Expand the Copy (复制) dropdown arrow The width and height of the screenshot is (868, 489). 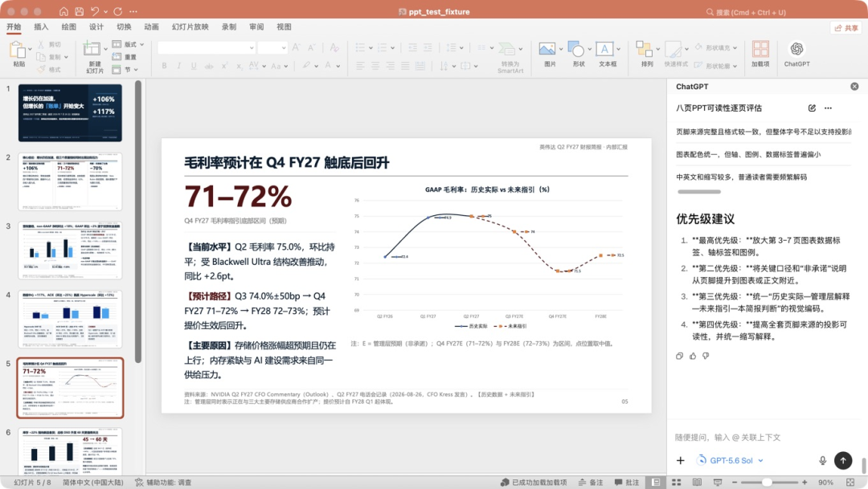click(x=66, y=57)
